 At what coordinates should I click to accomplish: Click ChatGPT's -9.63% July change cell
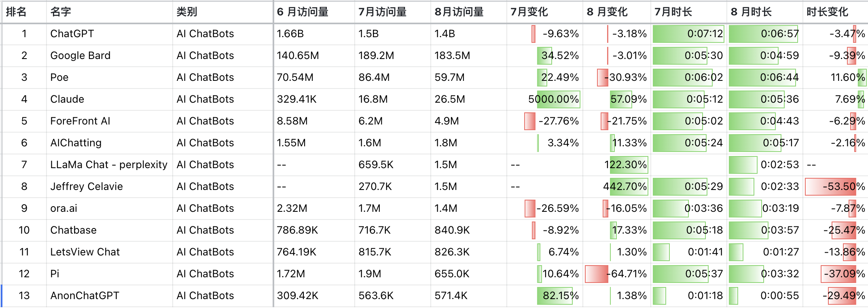545,34
